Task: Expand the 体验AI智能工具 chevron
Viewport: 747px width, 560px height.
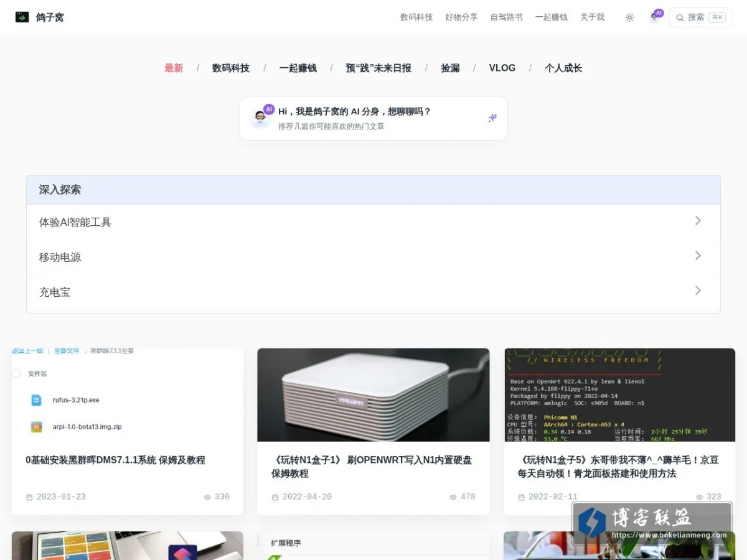Action: pyautogui.click(x=698, y=221)
